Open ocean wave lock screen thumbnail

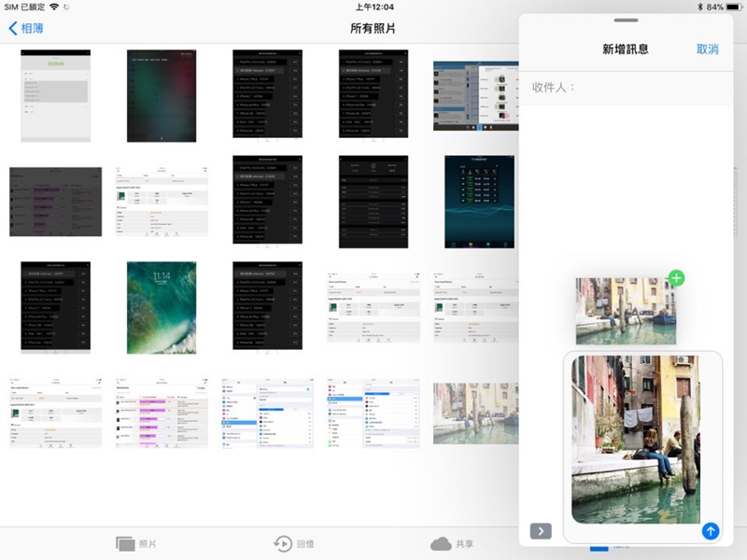coord(162,306)
